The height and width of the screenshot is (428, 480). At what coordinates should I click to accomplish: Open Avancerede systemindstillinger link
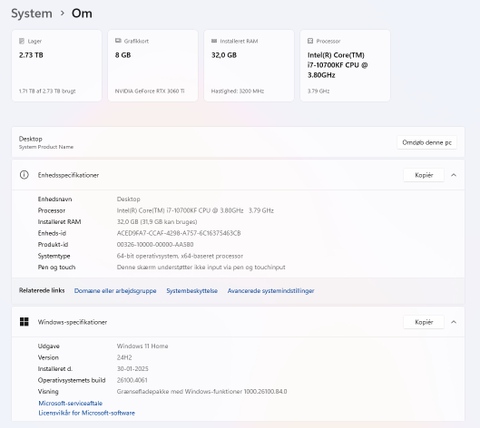(x=271, y=291)
